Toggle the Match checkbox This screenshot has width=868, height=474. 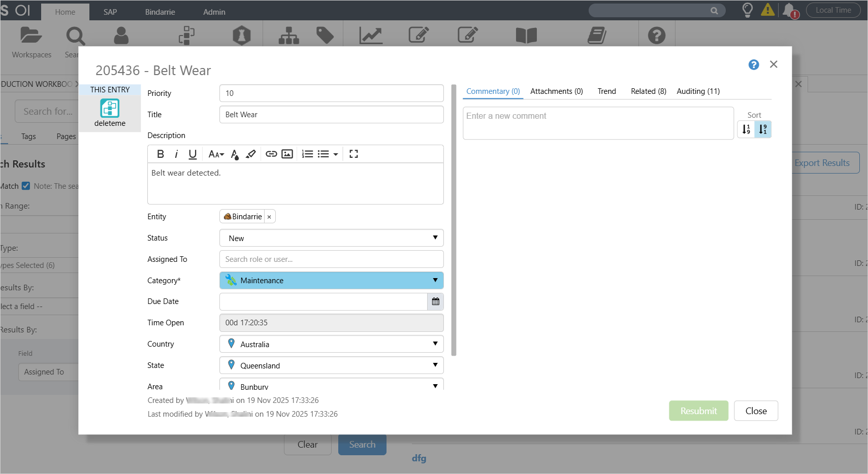pyautogui.click(x=26, y=186)
